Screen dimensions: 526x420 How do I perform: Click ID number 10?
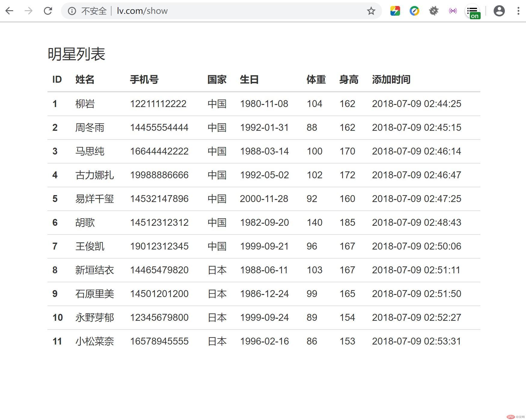tap(57, 317)
